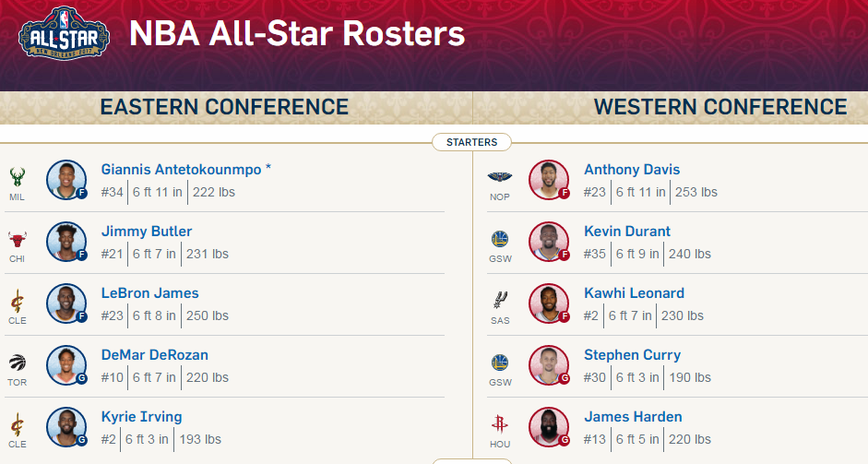Open the Stephen Curry name link
Image resolution: width=868 pixels, height=464 pixels.
point(632,355)
